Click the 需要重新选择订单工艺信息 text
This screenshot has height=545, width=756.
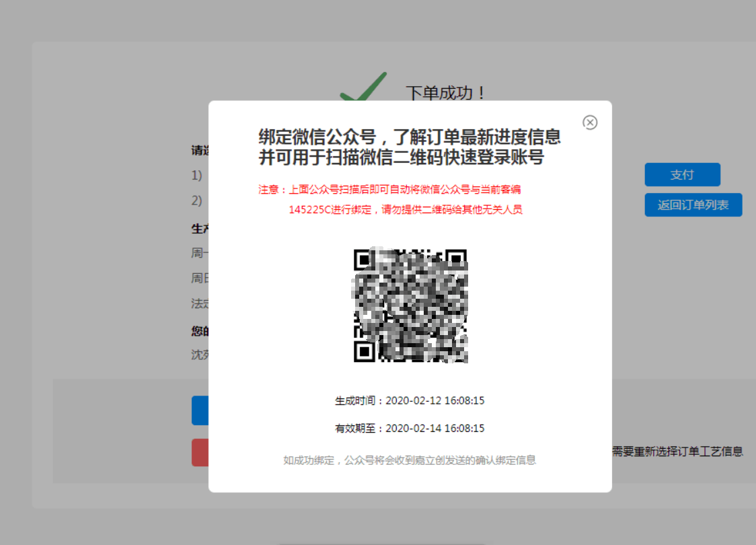coord(677,452)
